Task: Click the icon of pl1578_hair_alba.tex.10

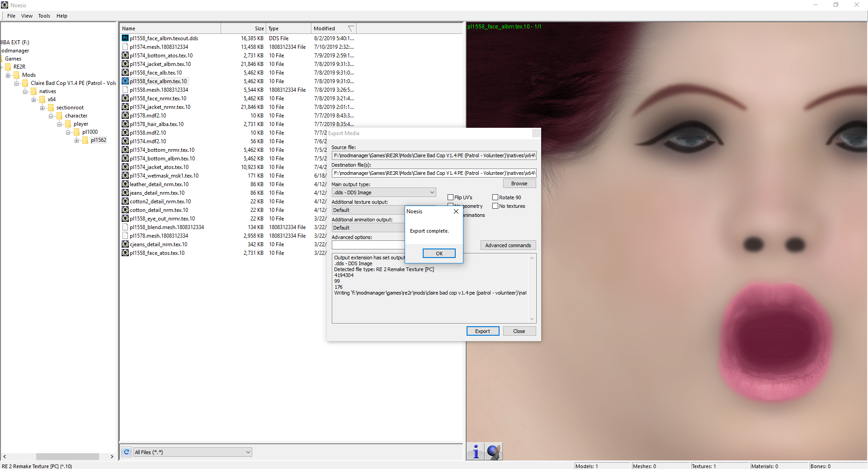Action: click(125, 124)
